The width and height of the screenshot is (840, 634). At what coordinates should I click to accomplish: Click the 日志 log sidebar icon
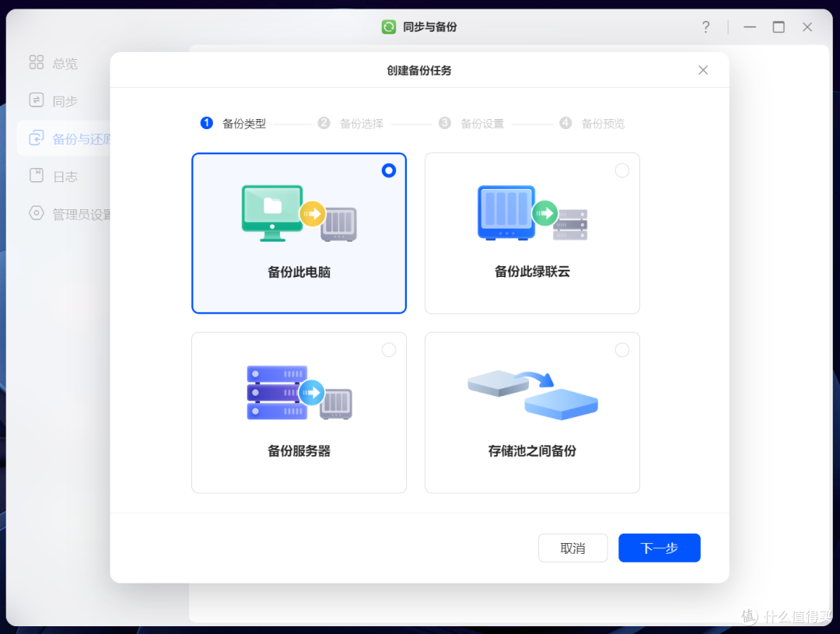click(x=37, y=175)
